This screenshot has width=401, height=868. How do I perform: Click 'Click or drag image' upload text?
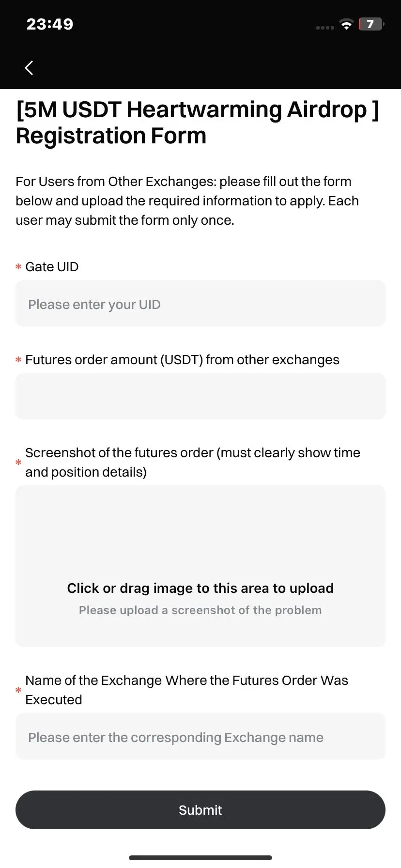click(x=200, y=588)
